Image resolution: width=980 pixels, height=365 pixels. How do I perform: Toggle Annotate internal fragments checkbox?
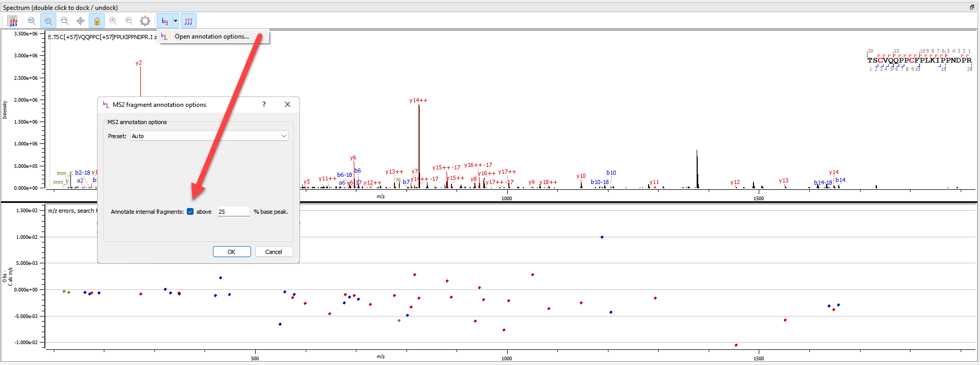(190, 212)
